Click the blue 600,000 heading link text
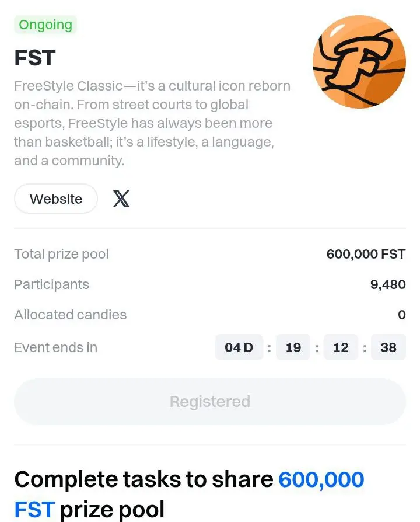 point(321,480)
